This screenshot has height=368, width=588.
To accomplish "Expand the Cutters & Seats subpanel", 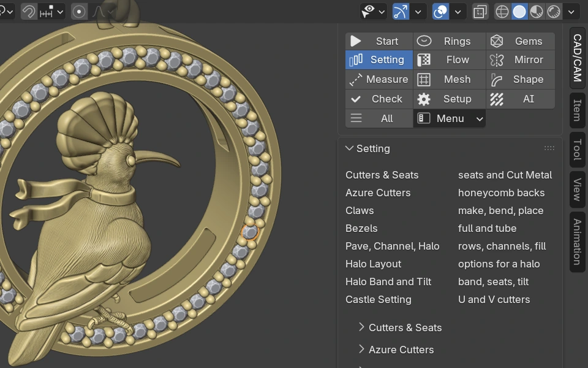I will (400, 328).
